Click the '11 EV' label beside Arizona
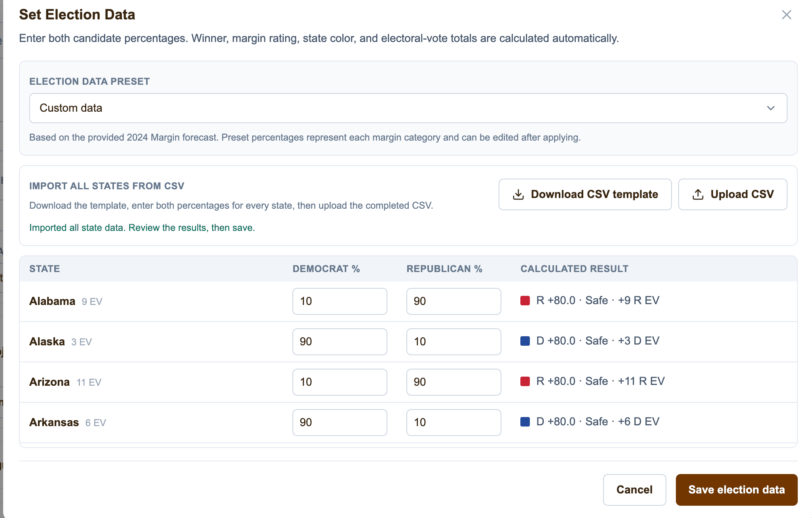Screen dimensions: 812x518 pyautogui.click(x=89, y=383)
